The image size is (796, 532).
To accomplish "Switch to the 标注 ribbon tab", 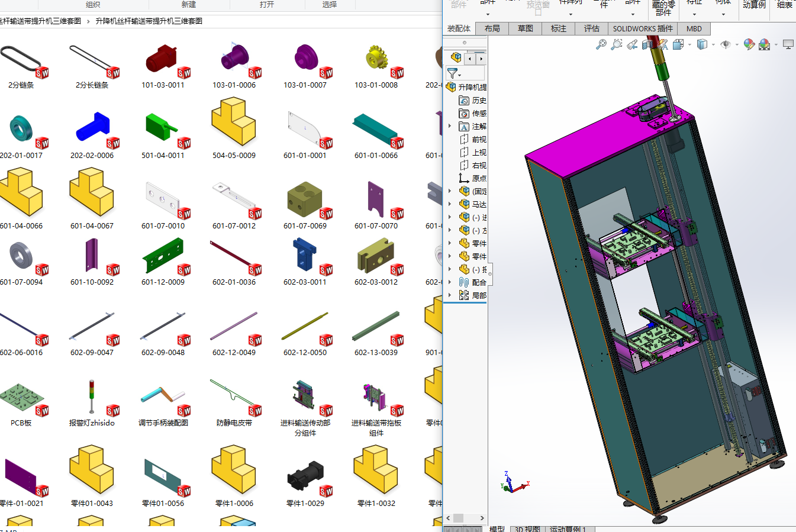I will (559, 28).
